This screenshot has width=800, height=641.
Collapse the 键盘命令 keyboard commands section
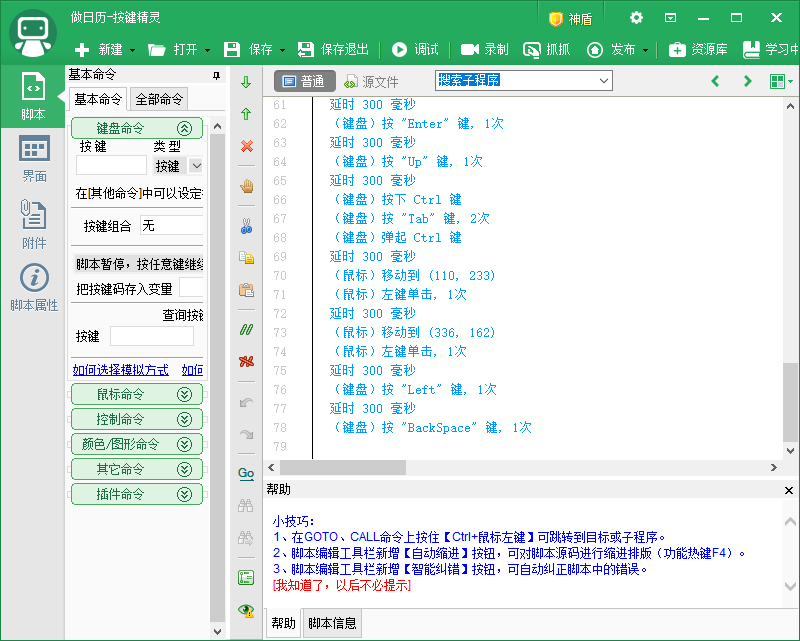click(x=137, y=128)
